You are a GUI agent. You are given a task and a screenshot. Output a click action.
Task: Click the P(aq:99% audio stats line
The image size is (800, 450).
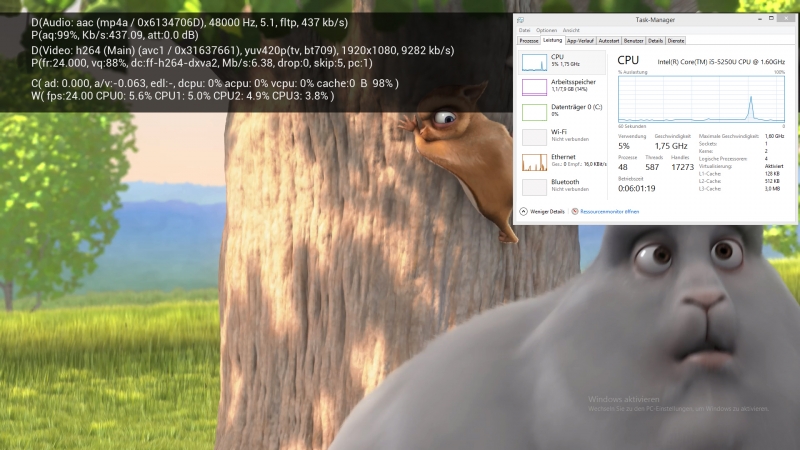click(115, 35)
